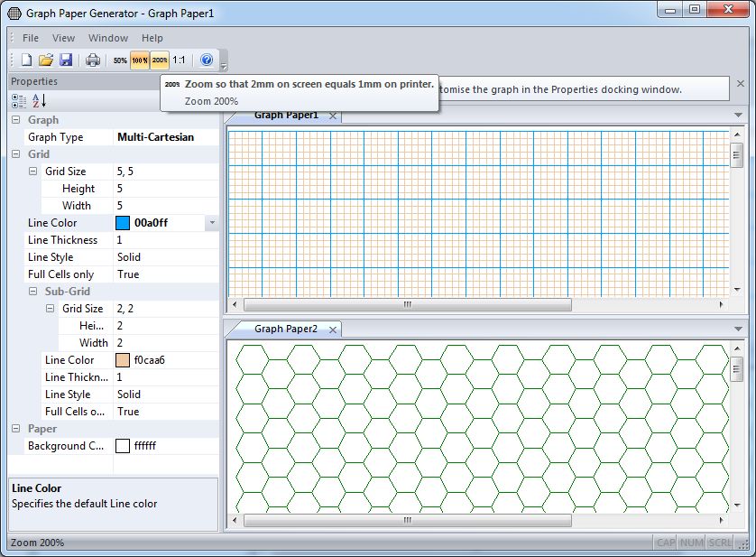This screenshot has width=756, height=557.
Task: Switch to categorized properties view
Action: 19,100
